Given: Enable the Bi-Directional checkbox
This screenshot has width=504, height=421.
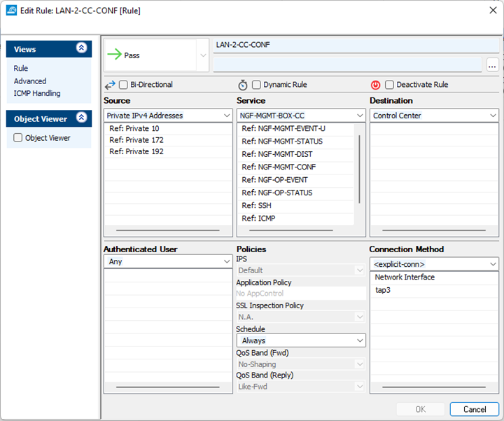Looking at the screenshot, I should coord(123,85).
